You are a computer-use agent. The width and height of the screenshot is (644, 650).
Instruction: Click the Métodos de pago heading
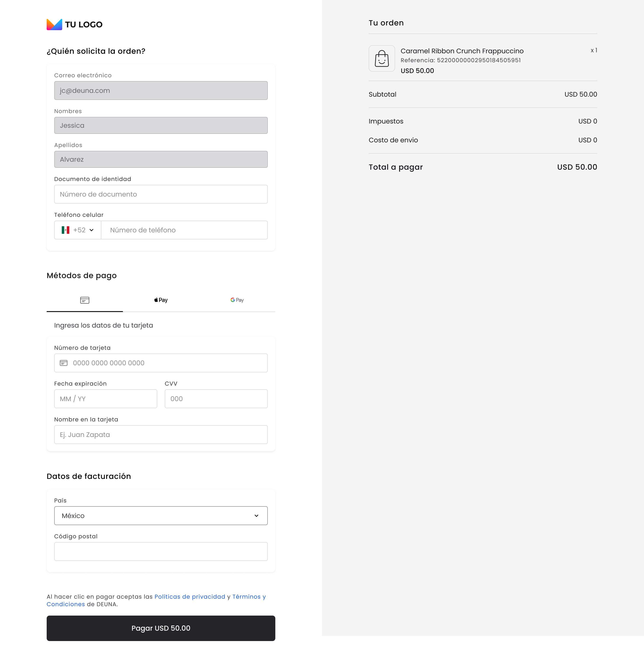click(82, 276)
